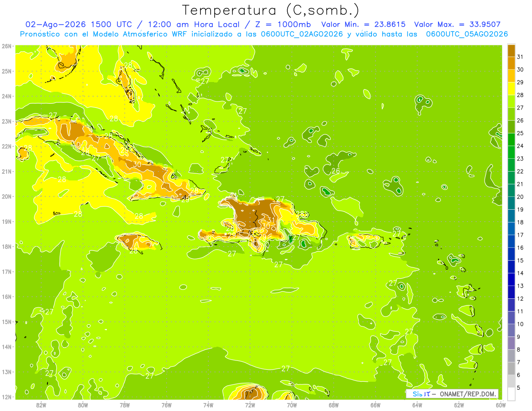Viewport: 532px width, 411px height.
Task: Click the "22N" latitude axis label
Action: 7,146
